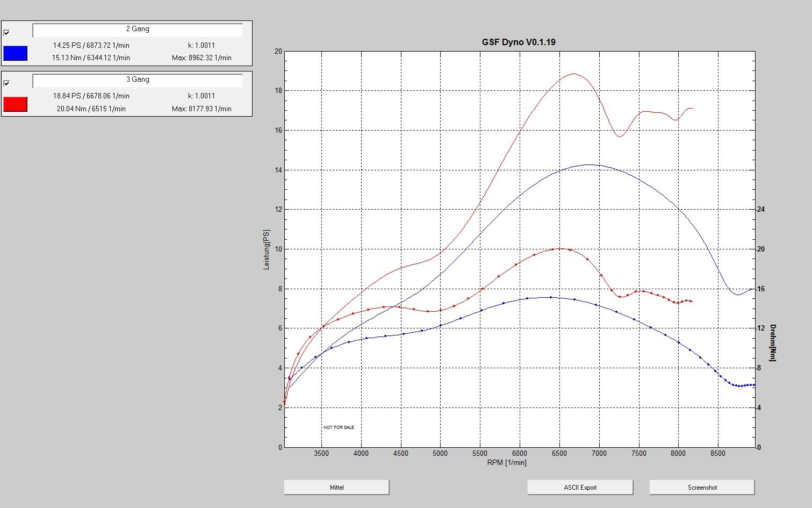Open the red color swatch for 3 Gang

pyautogui.click(x=15, y=104)
